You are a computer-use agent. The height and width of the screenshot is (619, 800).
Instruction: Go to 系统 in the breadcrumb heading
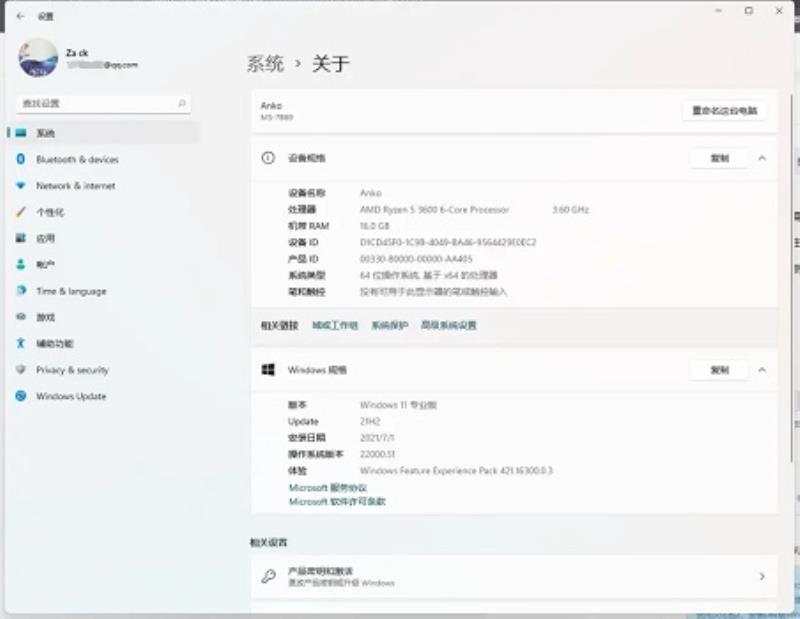(x=265, y=64)
